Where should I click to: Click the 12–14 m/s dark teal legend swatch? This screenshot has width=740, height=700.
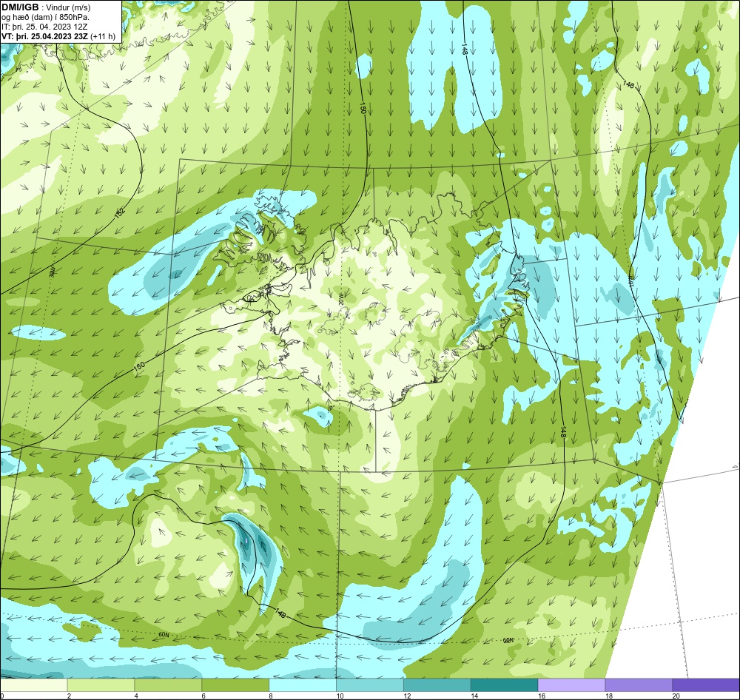437,684
